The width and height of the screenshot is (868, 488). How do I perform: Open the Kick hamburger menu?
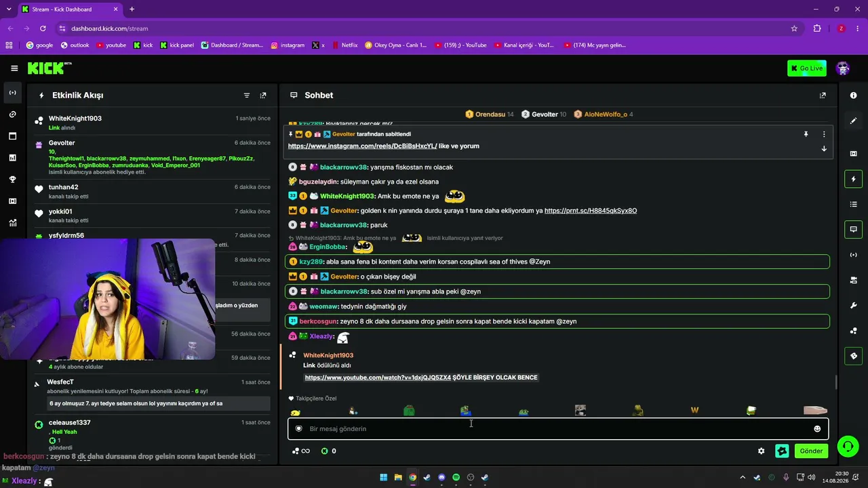click(14, 68)
